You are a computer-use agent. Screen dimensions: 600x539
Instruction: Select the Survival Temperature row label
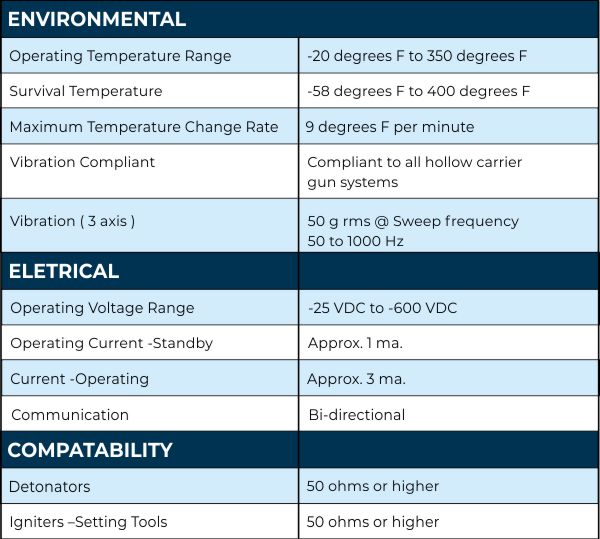(86, 91)
